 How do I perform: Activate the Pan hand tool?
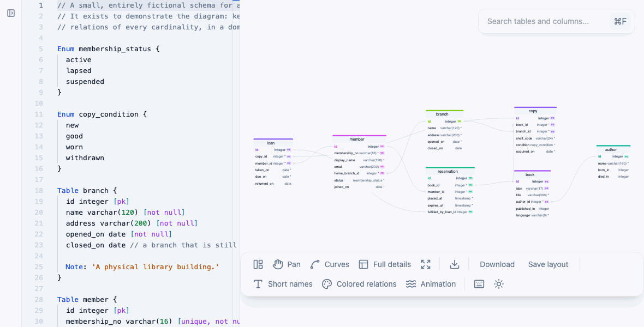pos(287,264)
